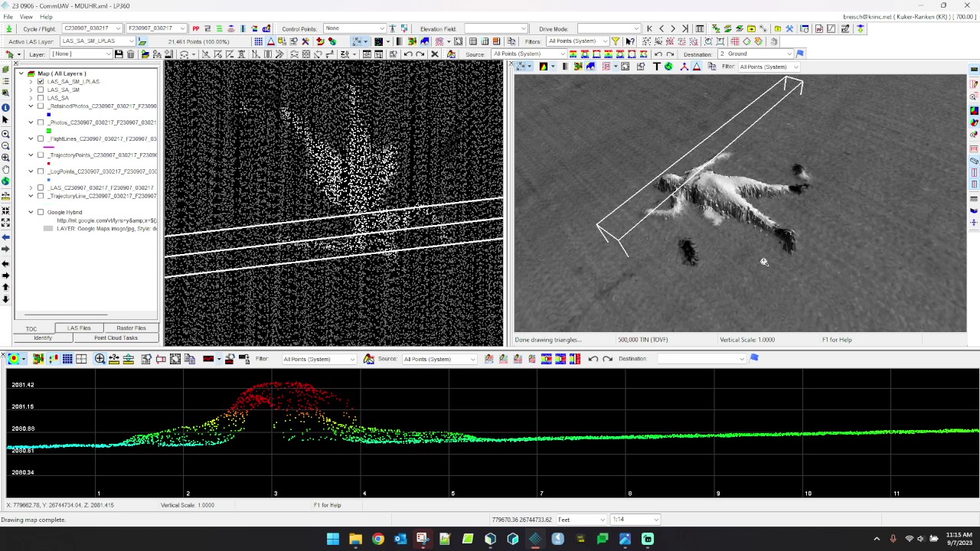This screenshot has height=551, width=980.
Task: Click the globe full extent icon
Action: (5, 181)
